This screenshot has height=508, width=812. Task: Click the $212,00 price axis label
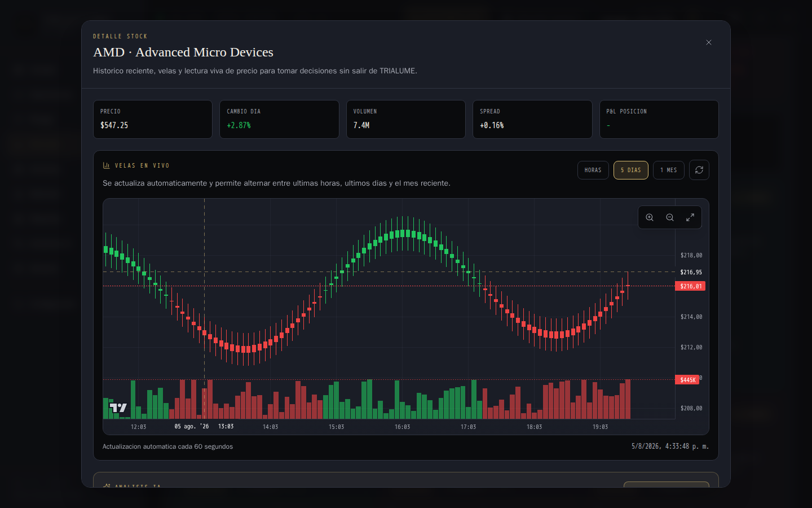[x=691, y=347]
